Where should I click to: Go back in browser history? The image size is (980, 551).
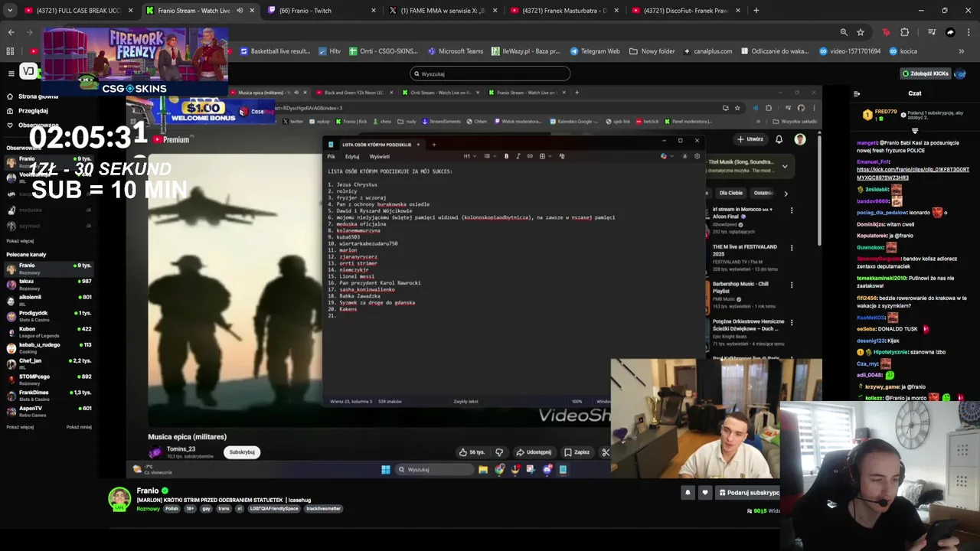11,32
